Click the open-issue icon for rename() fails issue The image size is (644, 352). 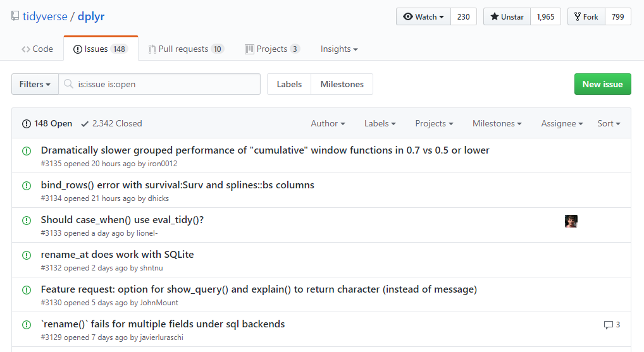[x=27, y=325]
